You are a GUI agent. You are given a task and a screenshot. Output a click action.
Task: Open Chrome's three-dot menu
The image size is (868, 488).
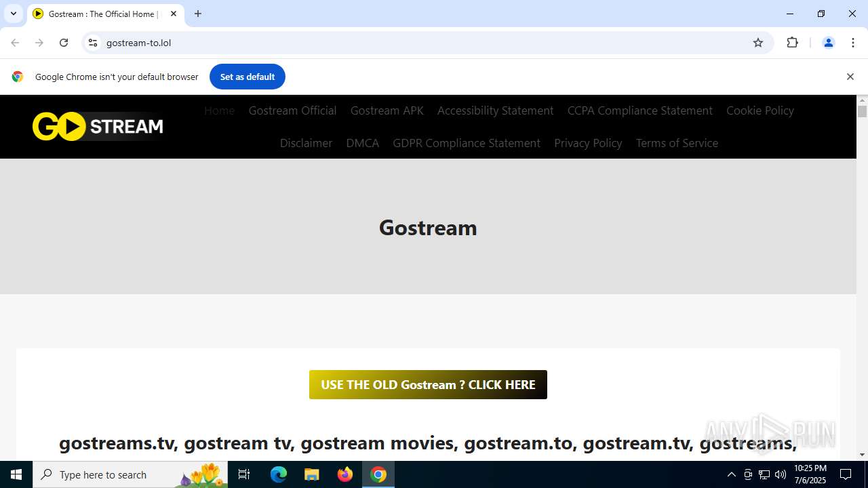tap(853, 43)
